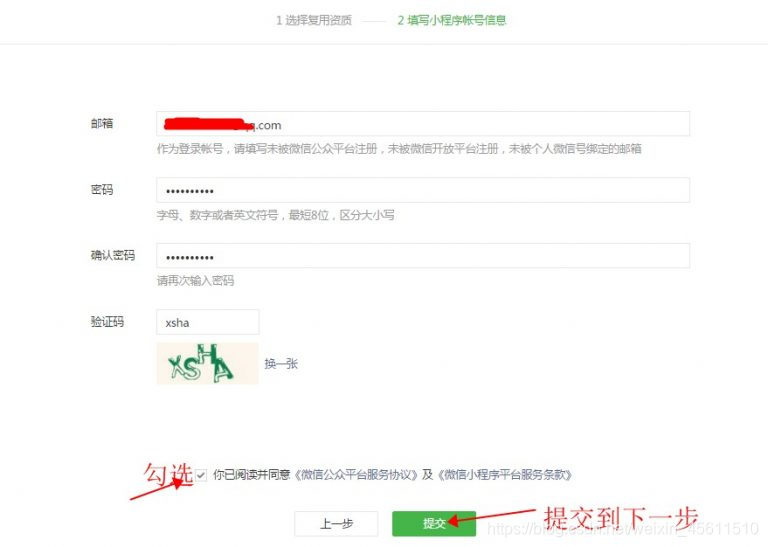Image resolution: width=768 pixels, height=547 pixels.
Task: Click the 密码 field label
Action: (102, 190)
